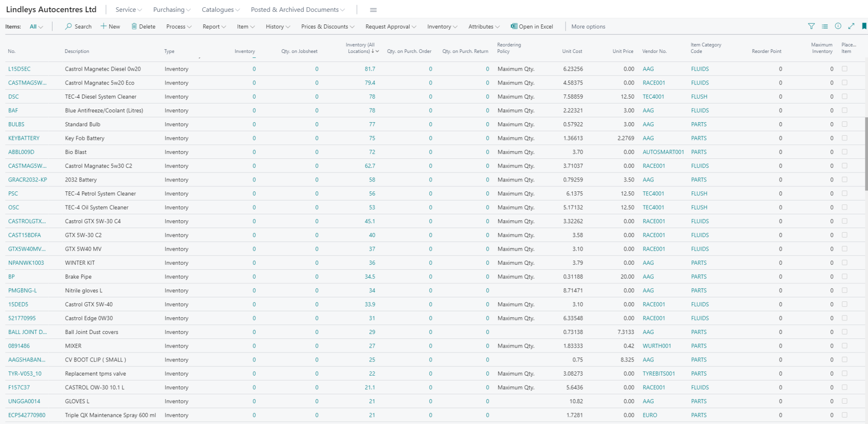Image resolution: width=868 pixels, height=424 pixels.
Task: Open item KEYBATTERY via its number link
Action: pyautogui.click(x=24, y=138)
